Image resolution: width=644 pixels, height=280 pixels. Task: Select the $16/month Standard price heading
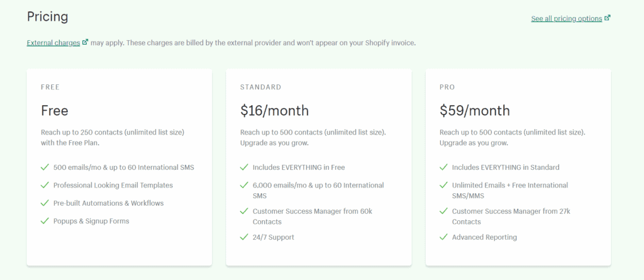click(x=274, y=111)
